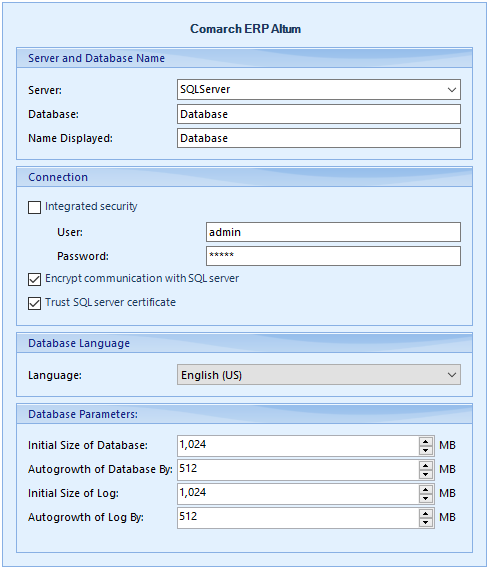Click the Database name input field
The image size is (489, 569).
click(319, 114)
